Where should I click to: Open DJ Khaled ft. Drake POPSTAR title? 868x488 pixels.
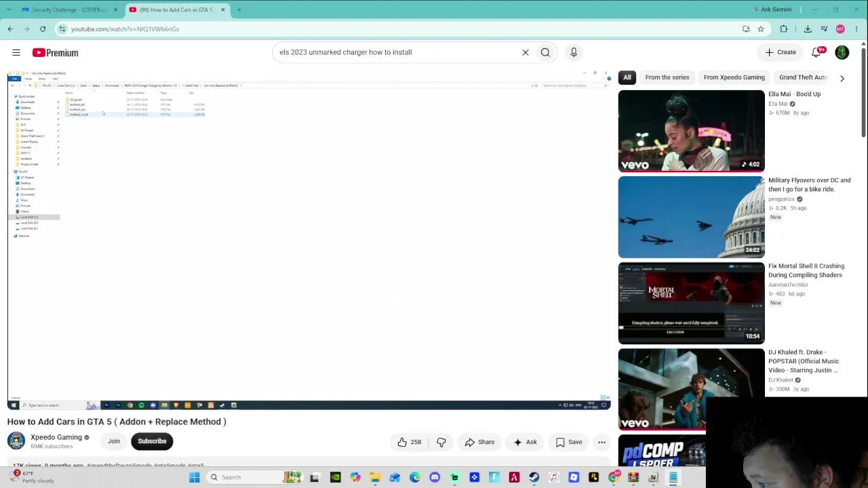coord(804,361)
